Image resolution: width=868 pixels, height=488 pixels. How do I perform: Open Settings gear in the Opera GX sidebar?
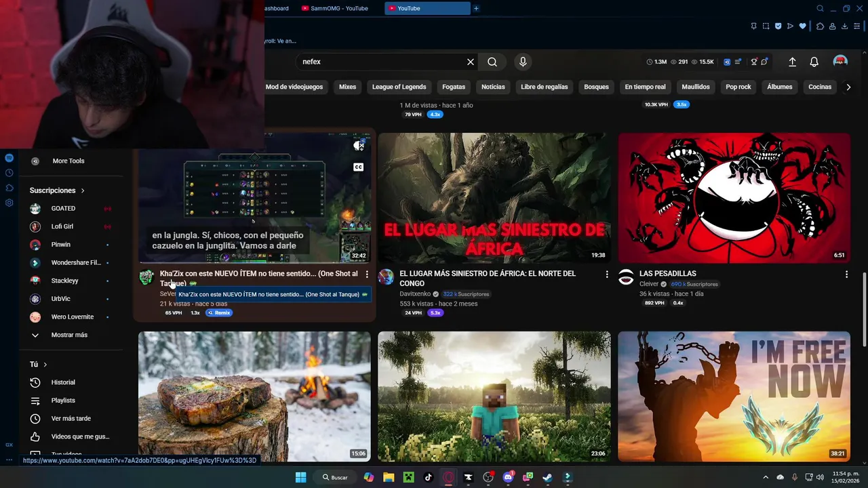click(9, 203)
